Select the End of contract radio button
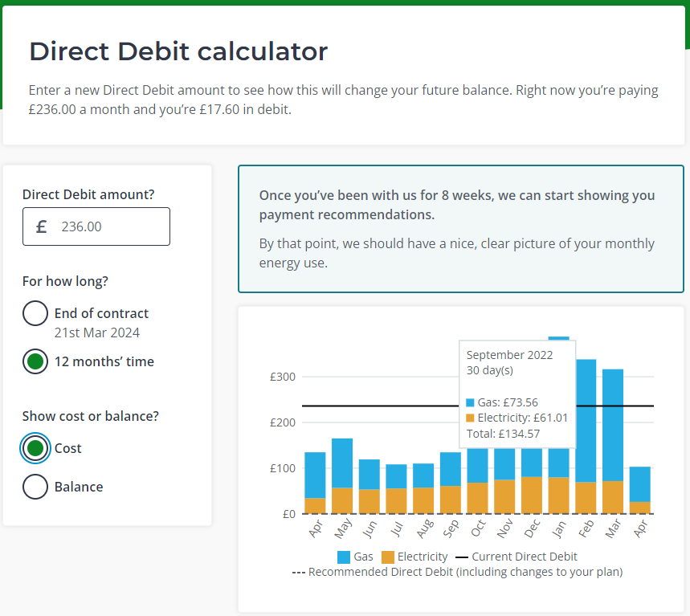 pos(35,313)
